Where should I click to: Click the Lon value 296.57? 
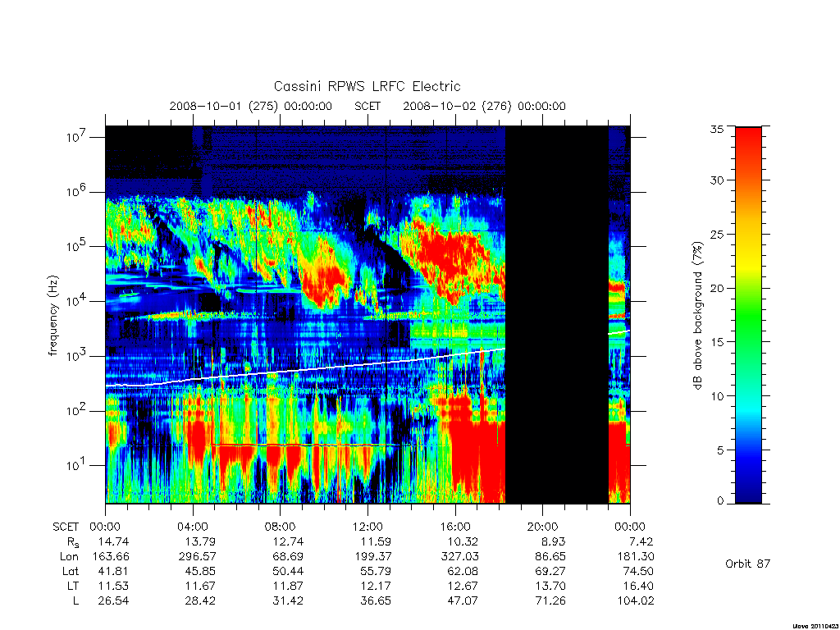[x=197, y=557]
